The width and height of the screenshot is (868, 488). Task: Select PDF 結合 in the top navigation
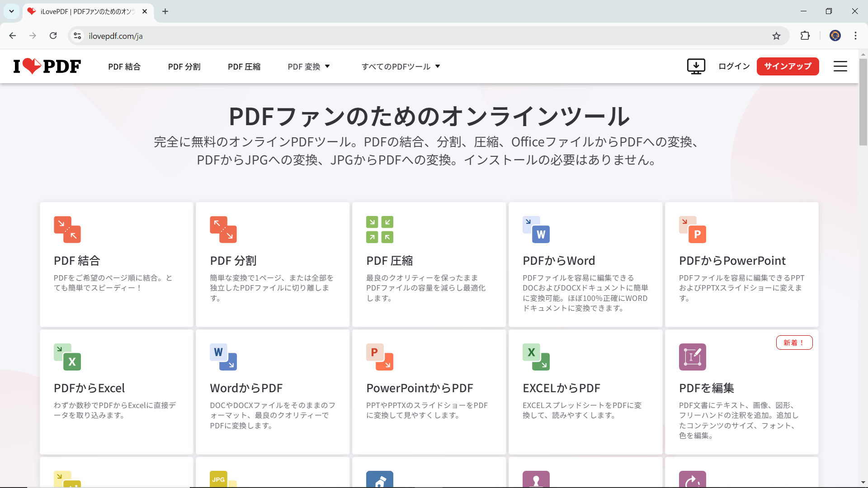(124, 66)
